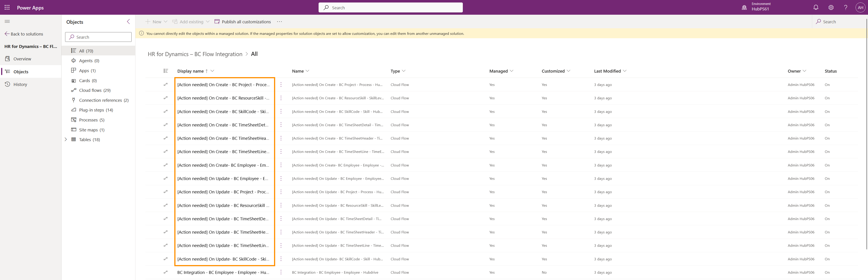Click the global Search box in the header
This screenshot has width=868, height=280.
click(x=390, y=7)
